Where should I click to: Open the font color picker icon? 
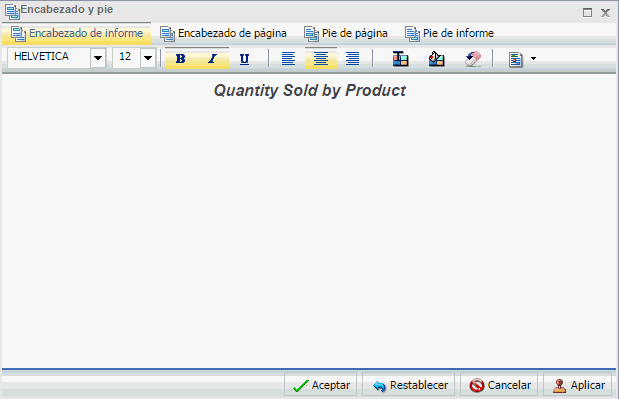point(400,59)
